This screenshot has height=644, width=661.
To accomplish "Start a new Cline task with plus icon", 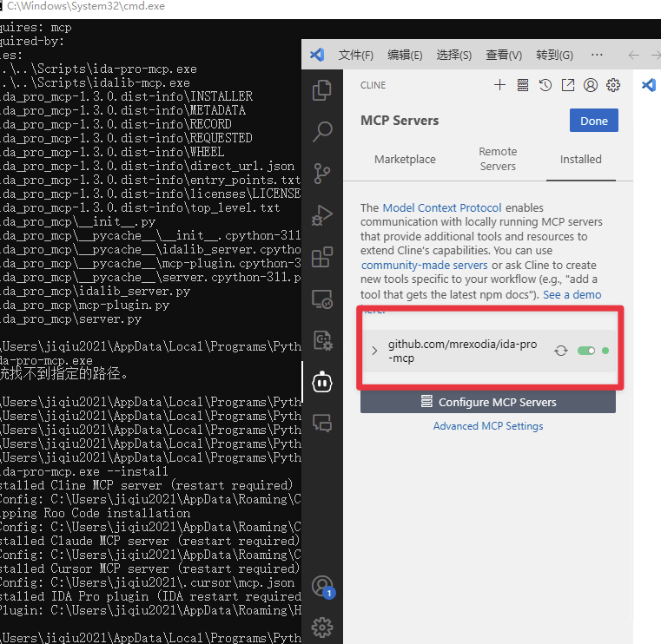I will 499,85.
